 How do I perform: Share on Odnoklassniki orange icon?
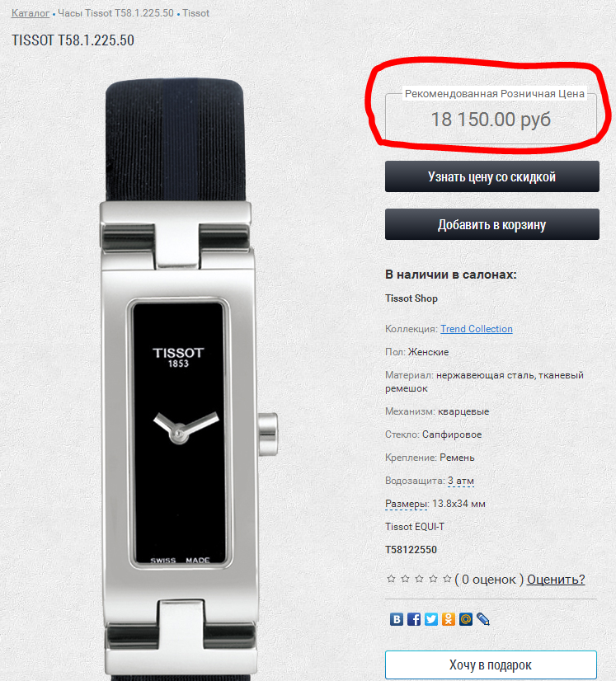[449, 619]
